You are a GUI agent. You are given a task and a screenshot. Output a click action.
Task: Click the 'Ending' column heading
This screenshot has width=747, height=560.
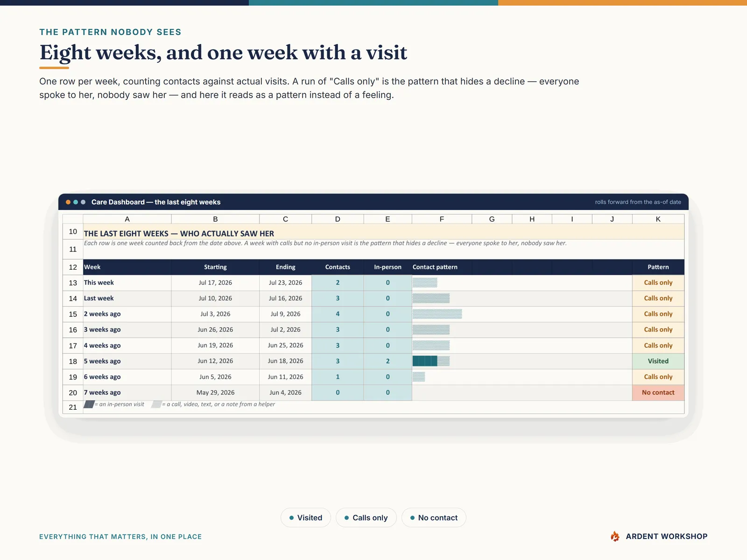coord(285,267)
